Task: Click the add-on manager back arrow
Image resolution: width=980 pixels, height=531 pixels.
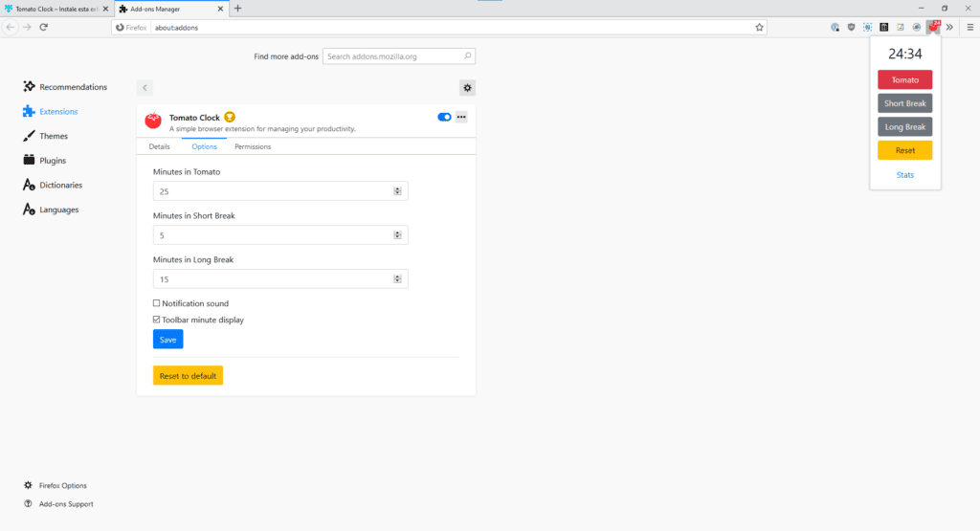Action: [145, 87]
